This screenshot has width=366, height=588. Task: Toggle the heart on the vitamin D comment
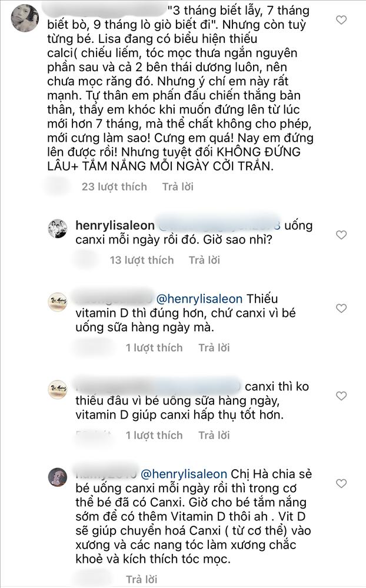(x=341, y=307)
